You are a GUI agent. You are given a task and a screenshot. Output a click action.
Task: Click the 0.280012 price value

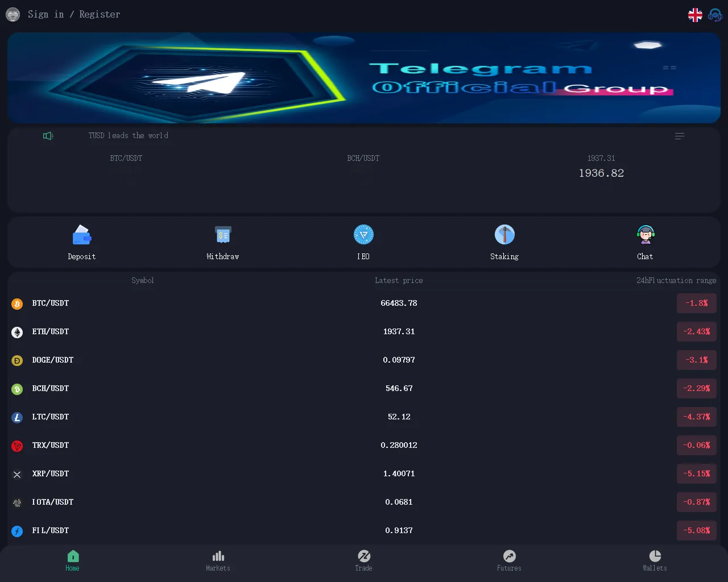click(399, 446)
